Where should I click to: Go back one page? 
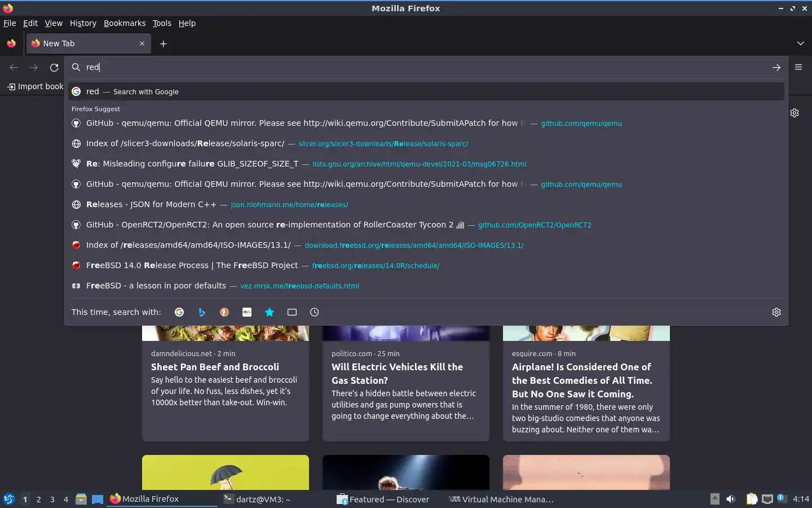coord(14,67)
